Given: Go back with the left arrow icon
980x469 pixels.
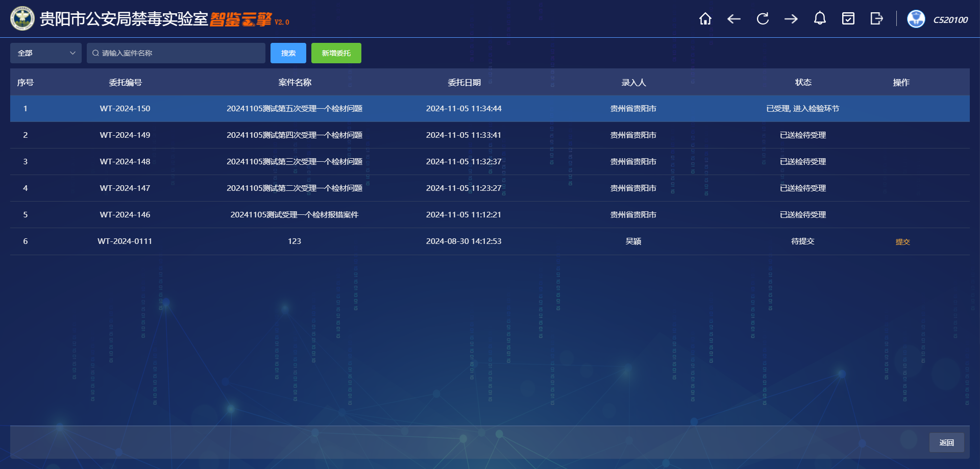Looking at the screenshot, I should (733, 19).
